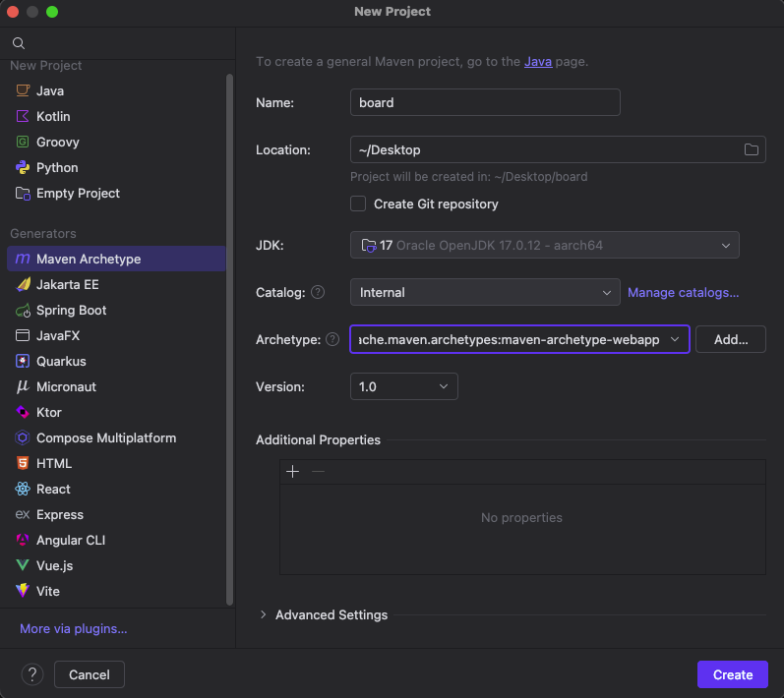Pick the React generator icon
Image resolution: width=784 pixels, height=698 pixels.
click(x=23, y=489)
